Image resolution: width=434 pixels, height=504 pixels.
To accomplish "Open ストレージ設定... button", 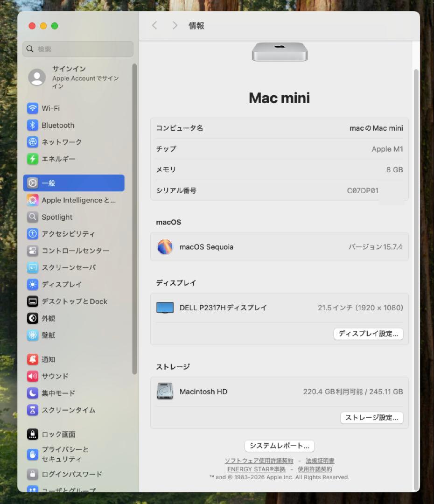I will (x=371, y=418).
